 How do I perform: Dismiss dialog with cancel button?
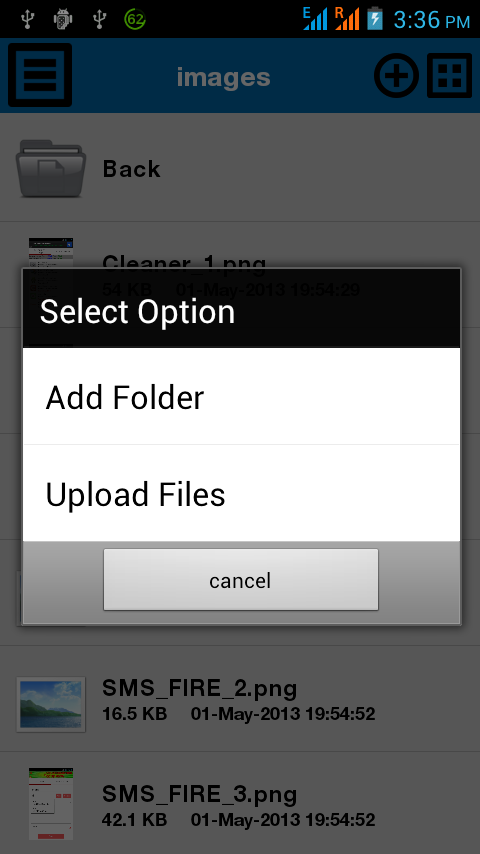coord(241,580)
